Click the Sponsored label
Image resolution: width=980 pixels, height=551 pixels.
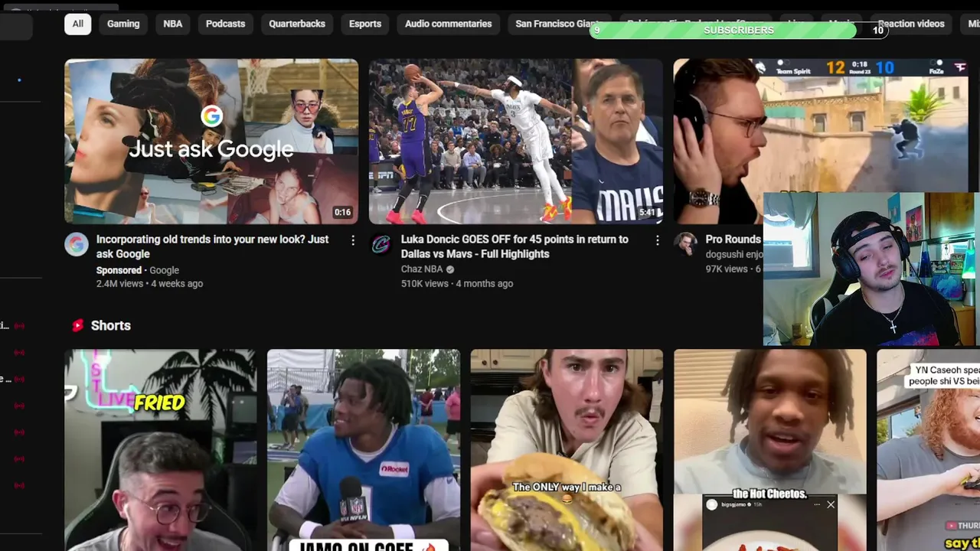(x=119, y=270)
